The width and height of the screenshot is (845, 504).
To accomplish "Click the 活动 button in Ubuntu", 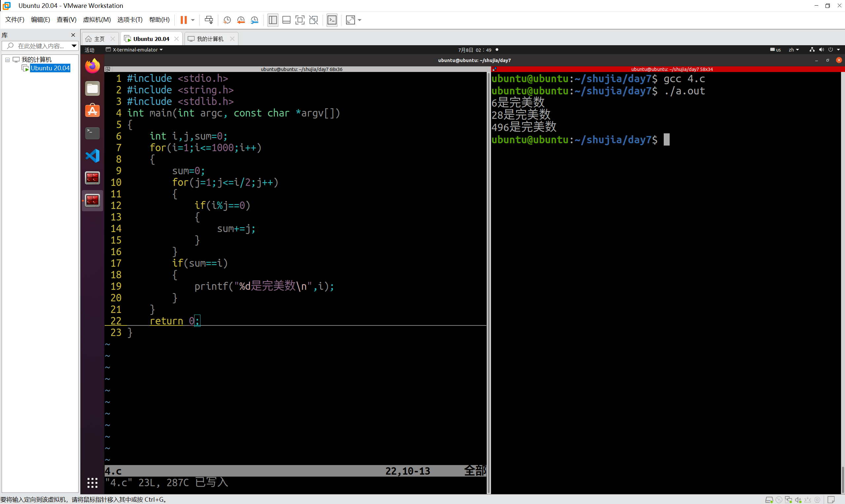I will point(89,50).
